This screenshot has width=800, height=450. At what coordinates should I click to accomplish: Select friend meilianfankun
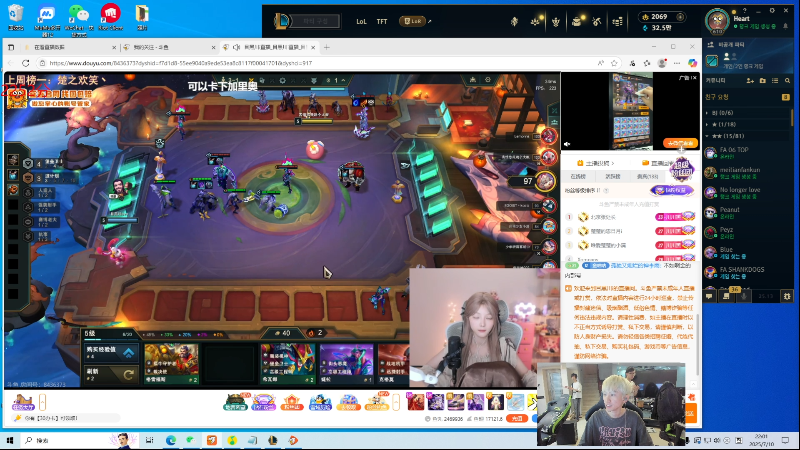pyautogui.click(x=746, y=172)
